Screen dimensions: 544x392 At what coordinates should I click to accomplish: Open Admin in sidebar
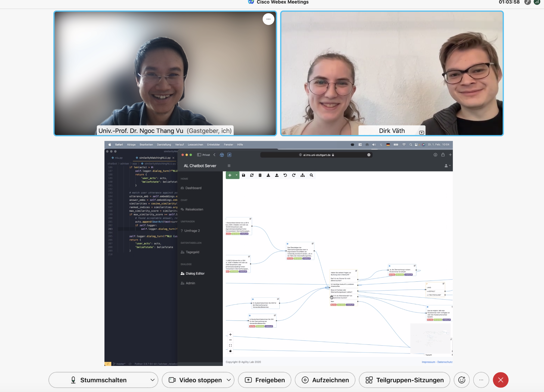pos(188,283)
